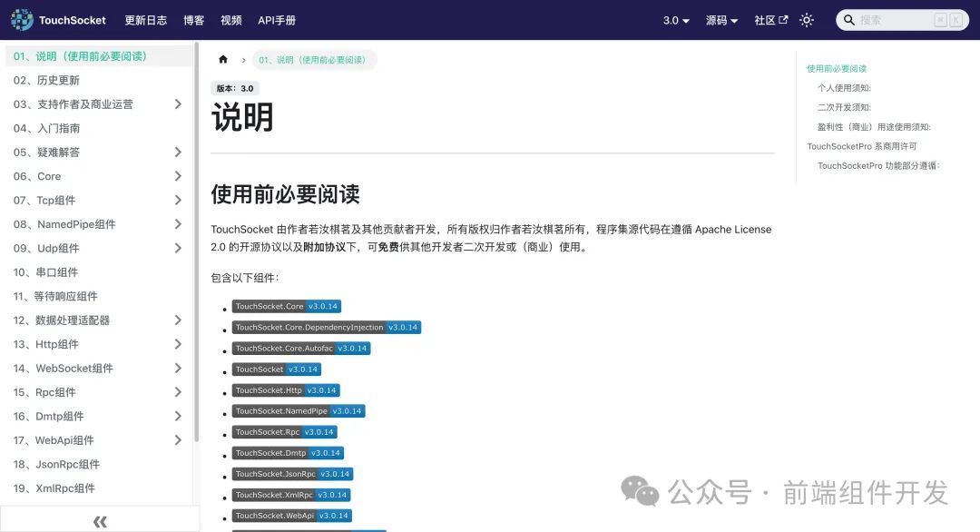Screen dimensions: 980x532
Task: Open the 视频 nav item
Action: click(230, 20)
